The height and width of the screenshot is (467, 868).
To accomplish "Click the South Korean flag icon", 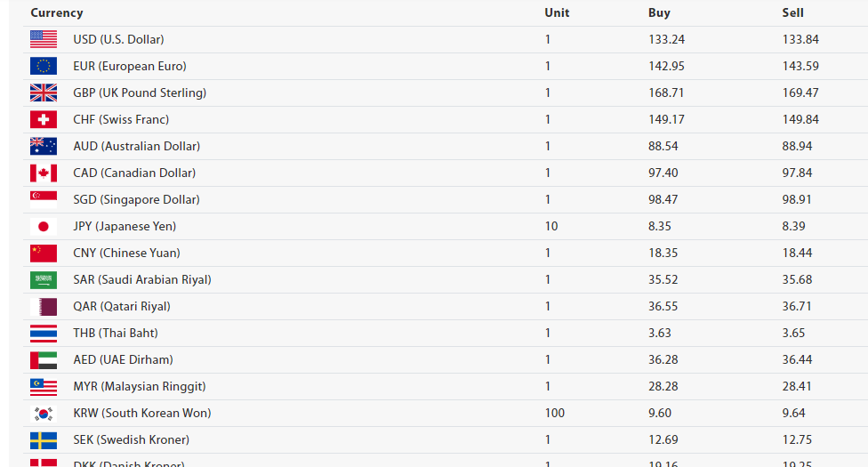I will coord(44,413).
